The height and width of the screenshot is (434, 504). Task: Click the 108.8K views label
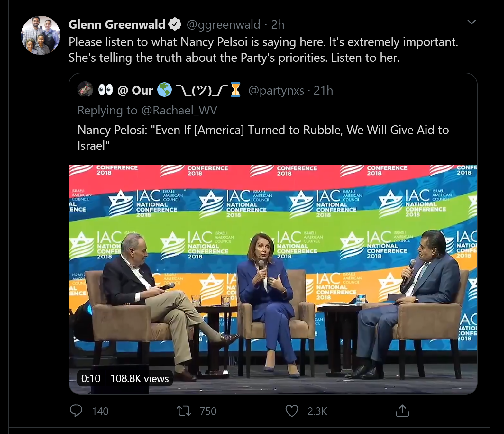tap(140, 378)
